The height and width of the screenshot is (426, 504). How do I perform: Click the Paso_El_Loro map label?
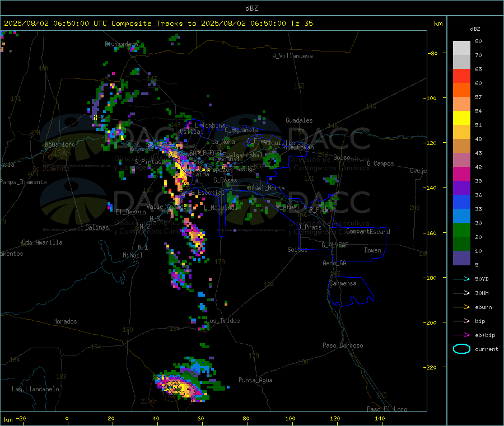click(x=387, y=409)
